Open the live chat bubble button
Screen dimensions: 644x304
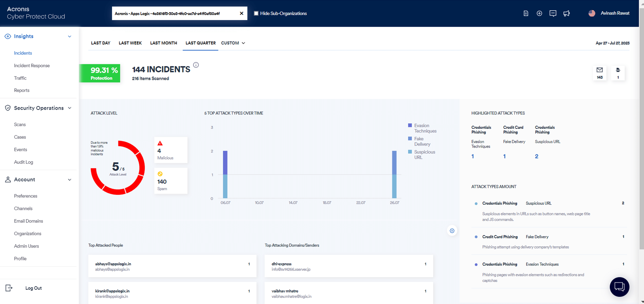point(619,287)
